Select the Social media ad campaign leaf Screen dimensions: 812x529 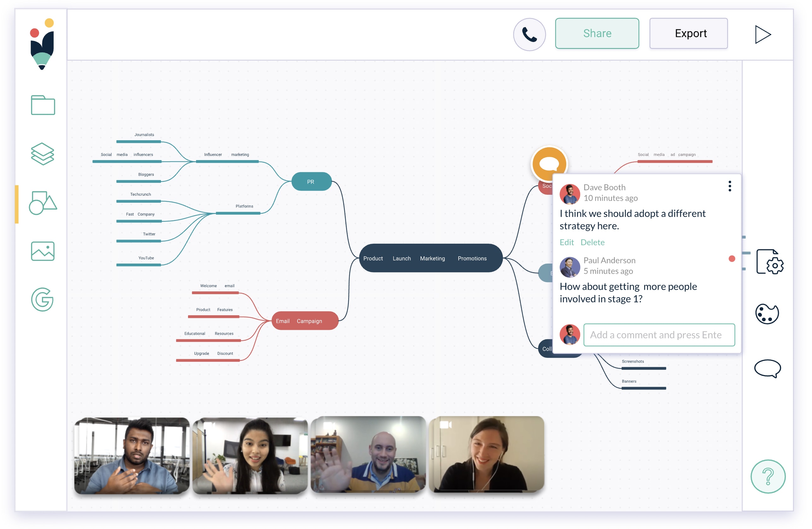coord(675,158)
